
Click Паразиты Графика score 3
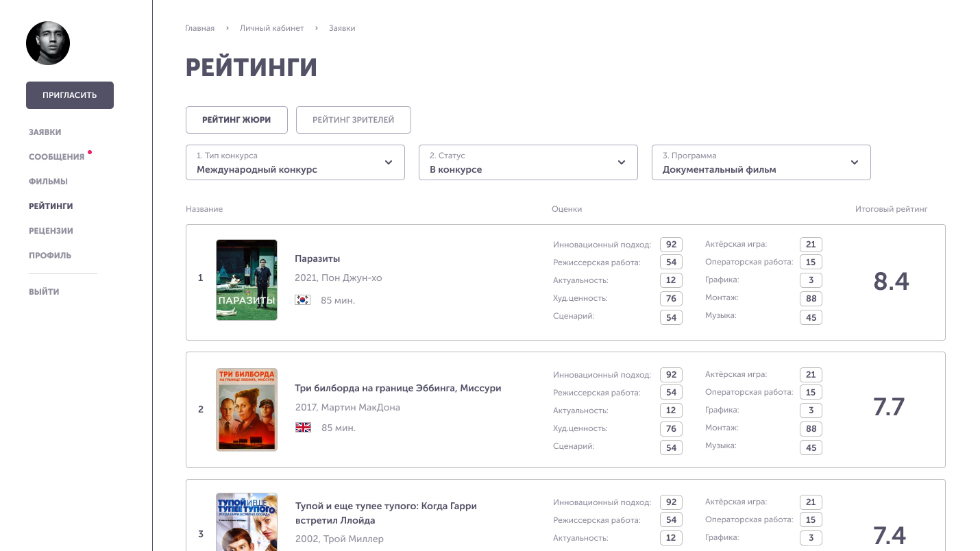811,280
